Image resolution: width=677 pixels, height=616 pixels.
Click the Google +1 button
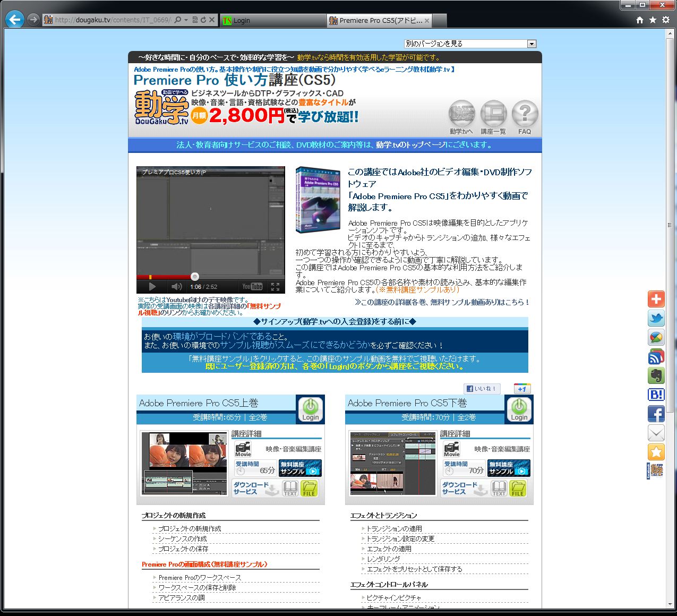[522, 389]
